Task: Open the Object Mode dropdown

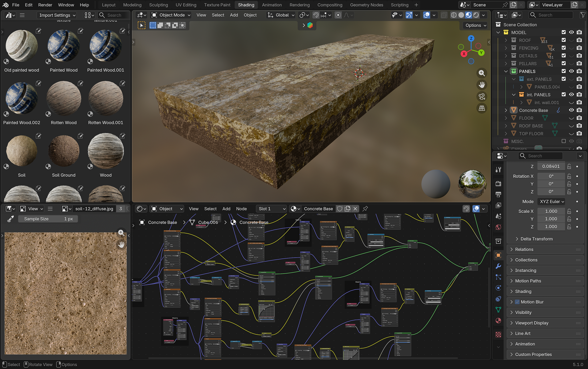Action: point(171,15)
